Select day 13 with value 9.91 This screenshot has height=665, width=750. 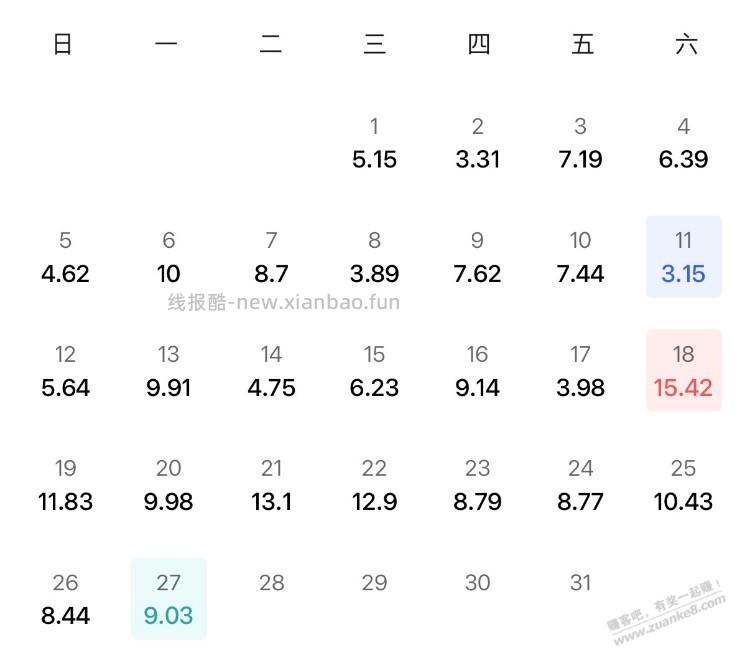[x=168, y=371]
